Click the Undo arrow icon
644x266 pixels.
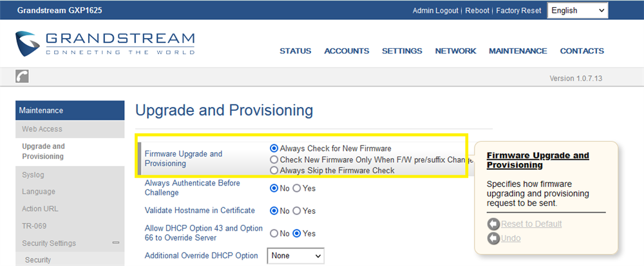493,238
